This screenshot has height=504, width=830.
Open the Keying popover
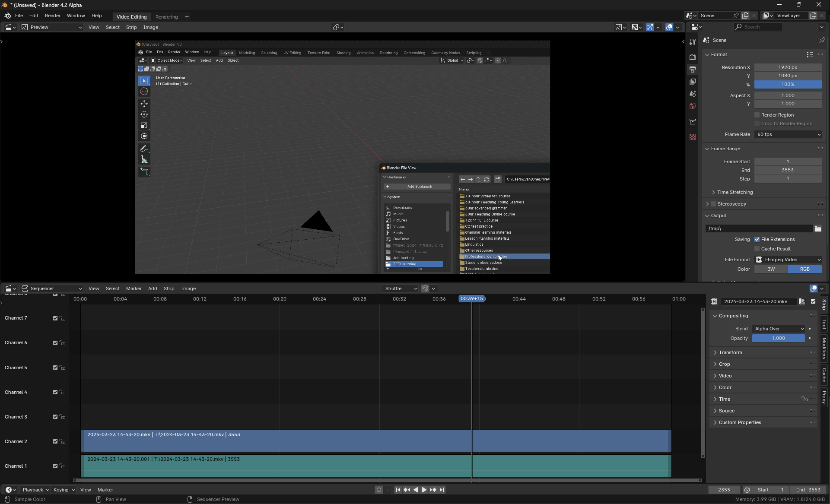(64, 490)
